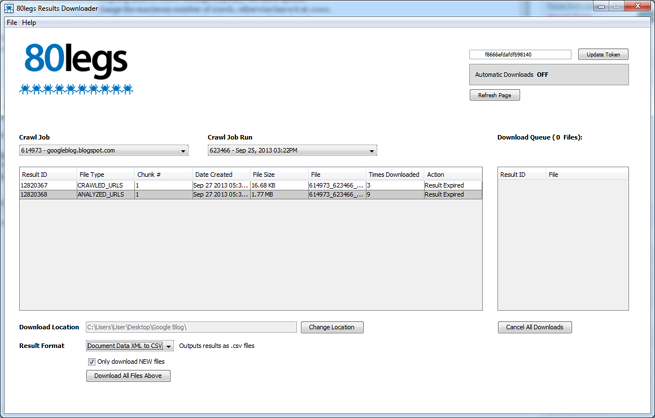Click Download Queue File column header
Image resolution: width=655 pixels, height=418 pixels.
[587, 175]
